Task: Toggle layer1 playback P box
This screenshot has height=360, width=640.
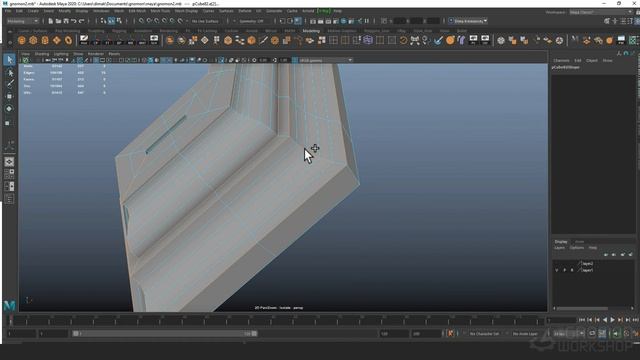Action: pos(564,270)
